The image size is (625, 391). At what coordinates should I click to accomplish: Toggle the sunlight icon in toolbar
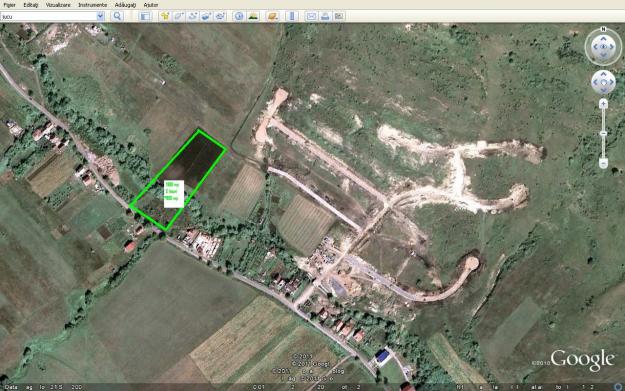coord(253,16)
